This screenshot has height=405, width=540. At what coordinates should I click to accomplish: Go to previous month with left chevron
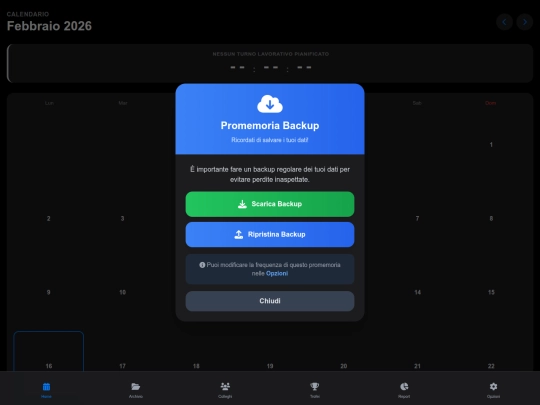pos(504,22)
